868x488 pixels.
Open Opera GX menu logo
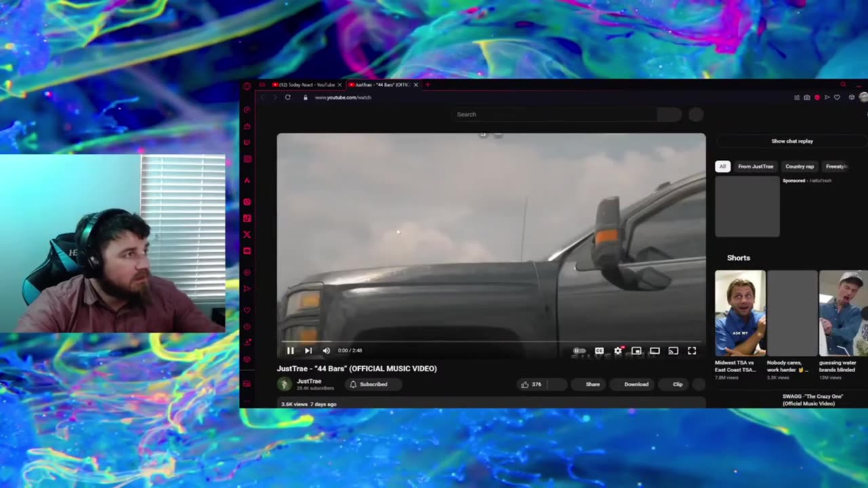click(x=247, y=86)
